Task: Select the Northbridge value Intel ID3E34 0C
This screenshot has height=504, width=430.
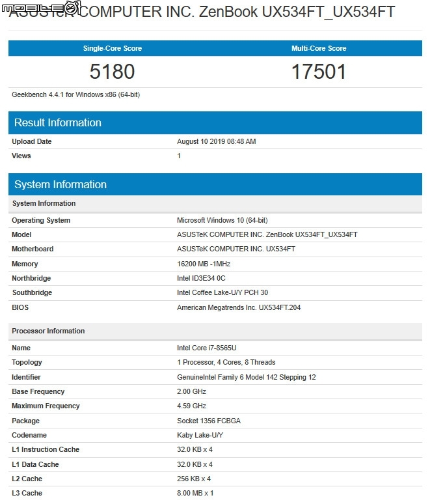Action: (201, 278)
